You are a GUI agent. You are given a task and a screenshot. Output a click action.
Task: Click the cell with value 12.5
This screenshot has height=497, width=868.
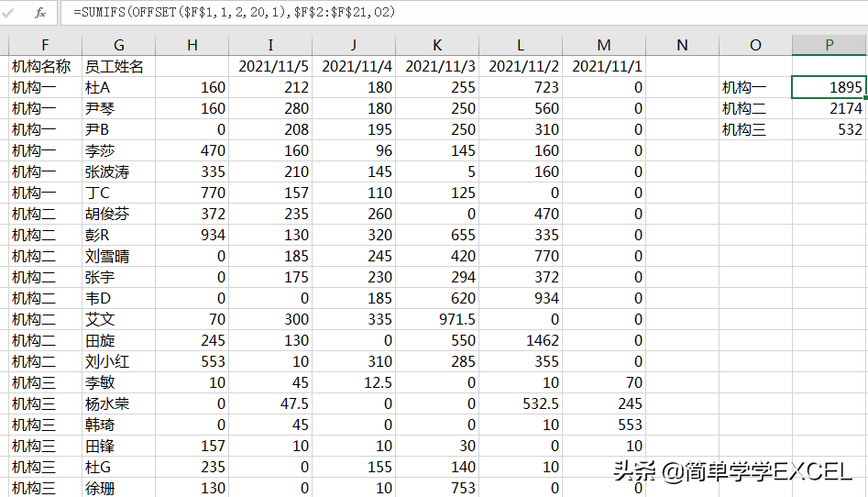[354, 382]
